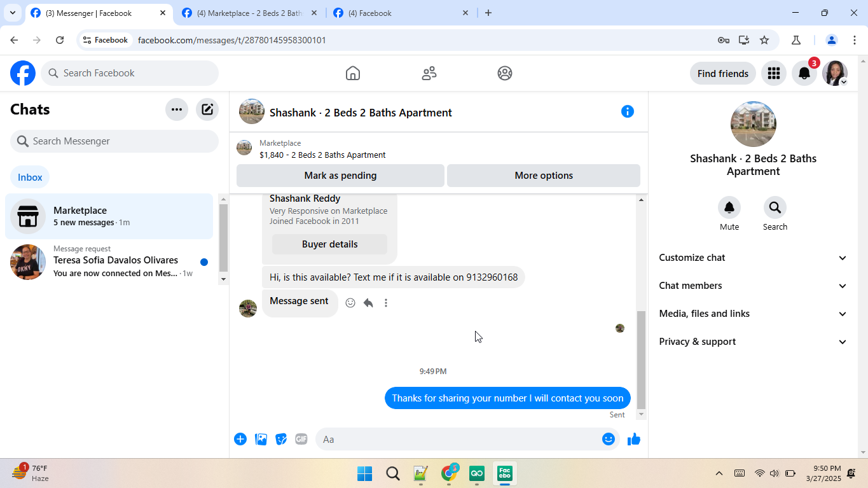Open Chrome tab search dropdown

point(13,13)
